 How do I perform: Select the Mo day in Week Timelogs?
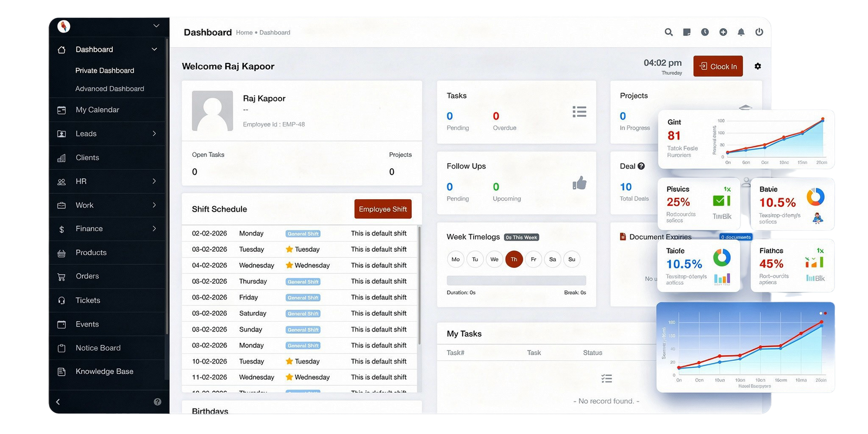(x=456, y=259)
